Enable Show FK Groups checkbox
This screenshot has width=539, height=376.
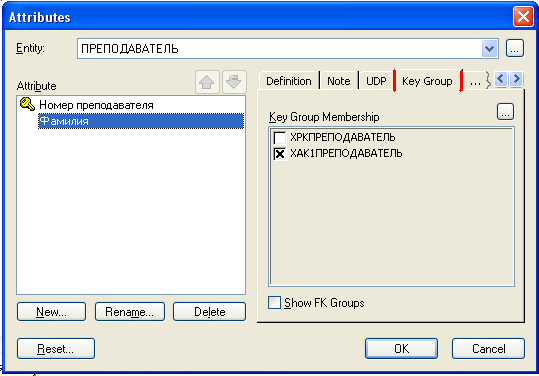click(x=274, y=303)
